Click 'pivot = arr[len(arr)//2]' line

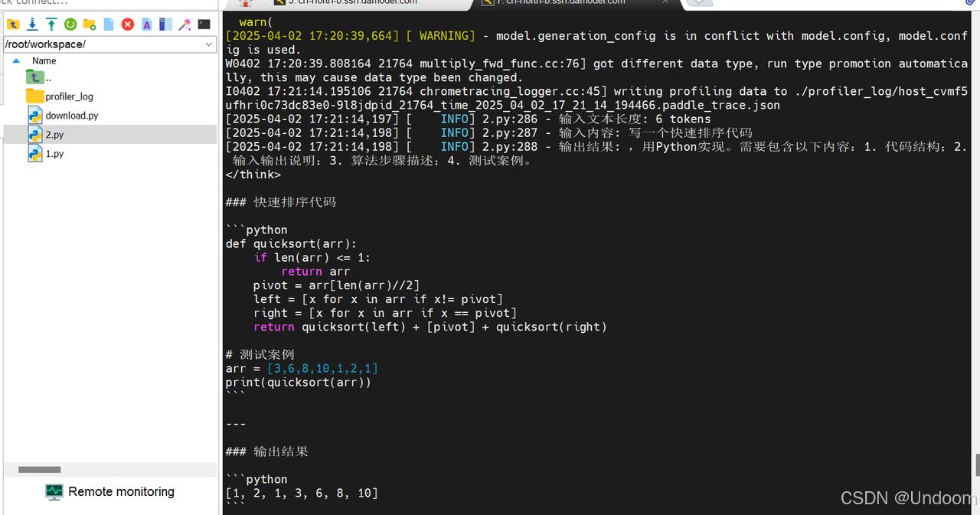337,285
